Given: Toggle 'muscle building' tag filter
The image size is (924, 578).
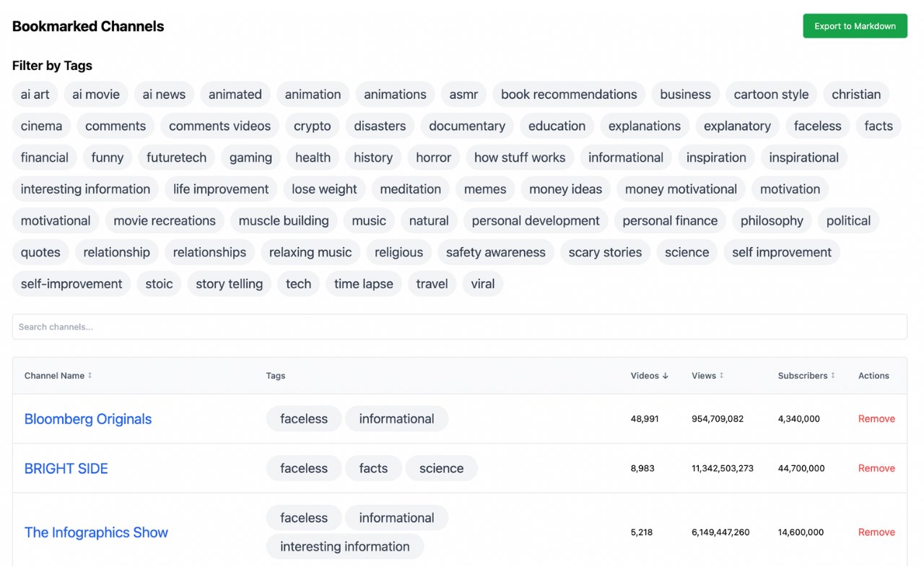Looking at the screenshot, I should (284, 221).
